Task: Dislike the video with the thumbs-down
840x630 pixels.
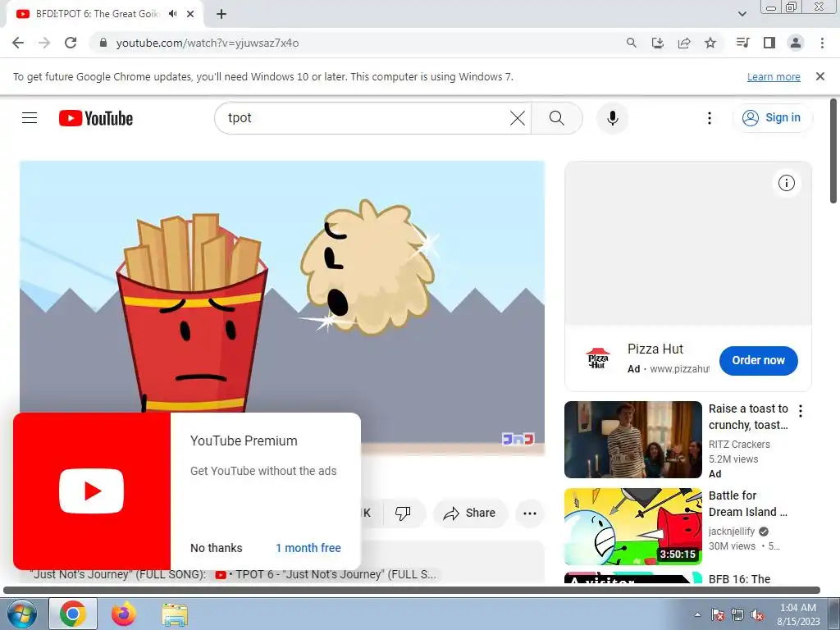Action: pyautogui.click(x=403, y=514)
